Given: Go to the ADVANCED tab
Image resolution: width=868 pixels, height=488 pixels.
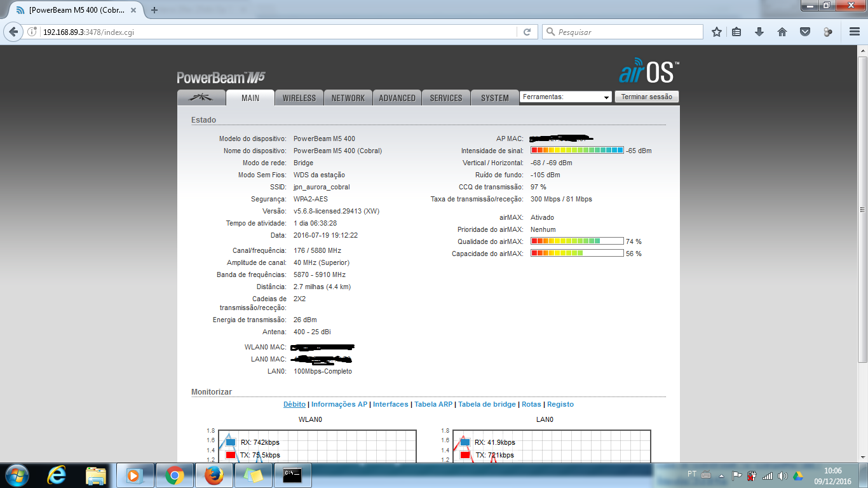Looking at the screenshot, I should point(397,98).
